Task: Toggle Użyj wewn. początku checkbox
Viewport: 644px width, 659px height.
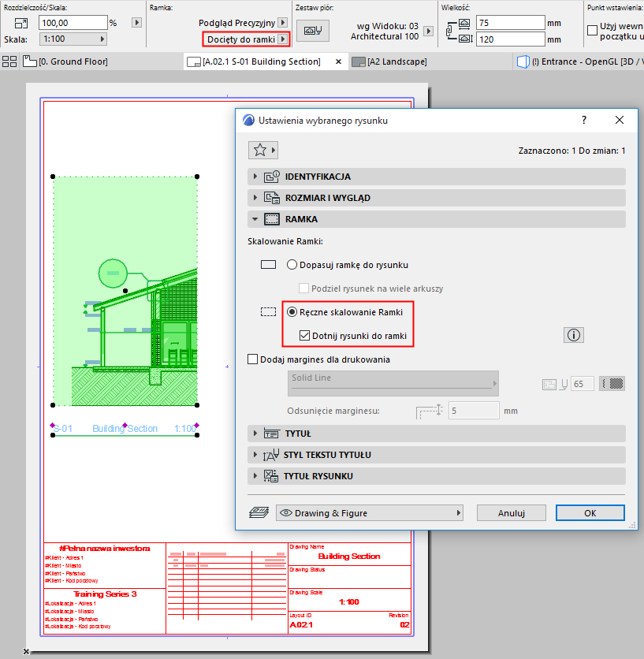Action: point(592,30)
